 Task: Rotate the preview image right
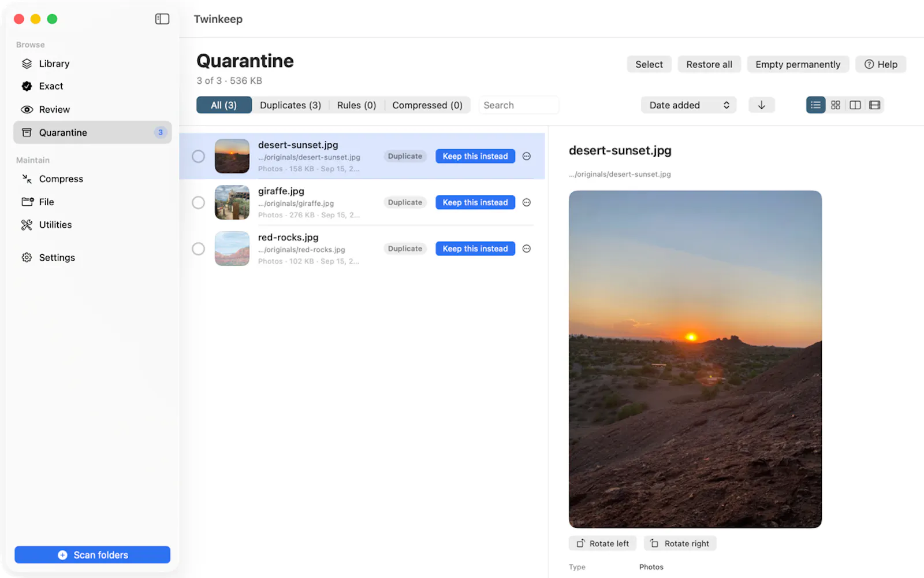[680, 543]
